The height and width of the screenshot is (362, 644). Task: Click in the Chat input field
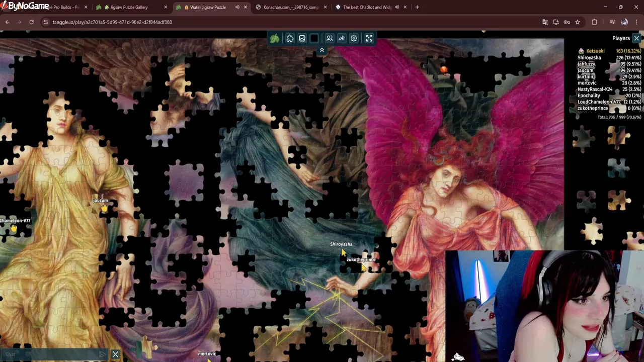49,354
